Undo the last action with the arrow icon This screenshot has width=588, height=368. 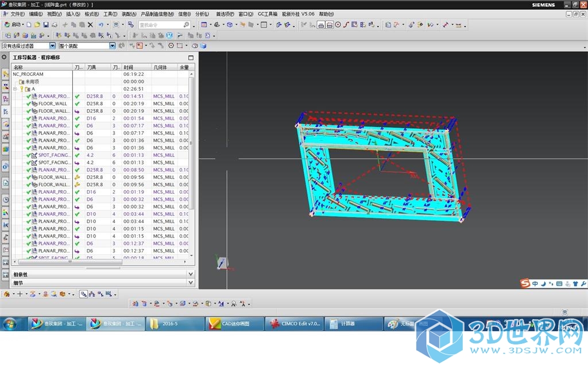(x=101, y=25)
